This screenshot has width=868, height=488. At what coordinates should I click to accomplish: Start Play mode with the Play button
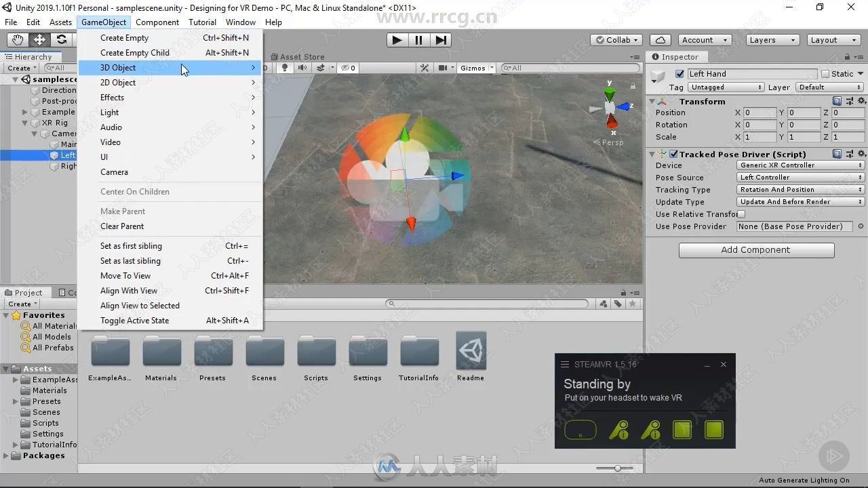point(397,40)
